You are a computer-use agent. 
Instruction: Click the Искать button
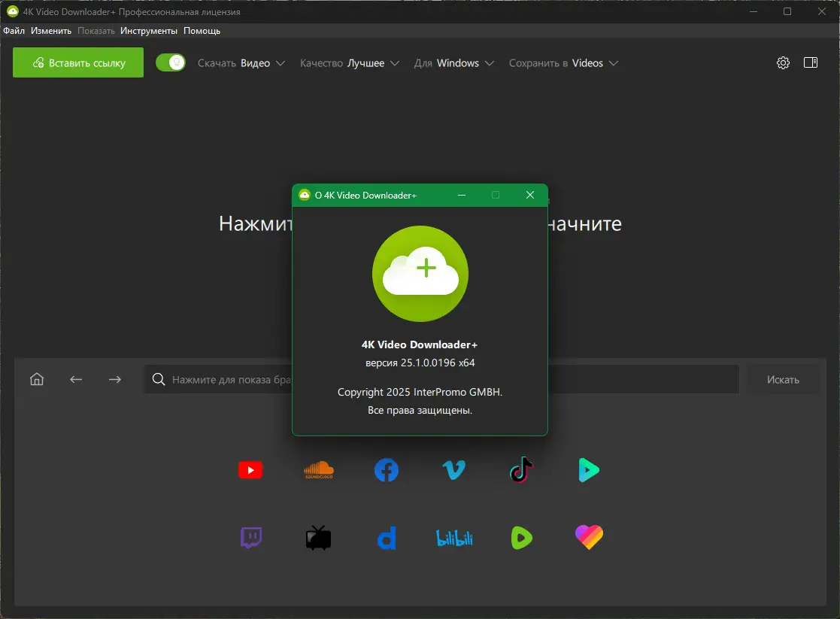pos(783,379)
